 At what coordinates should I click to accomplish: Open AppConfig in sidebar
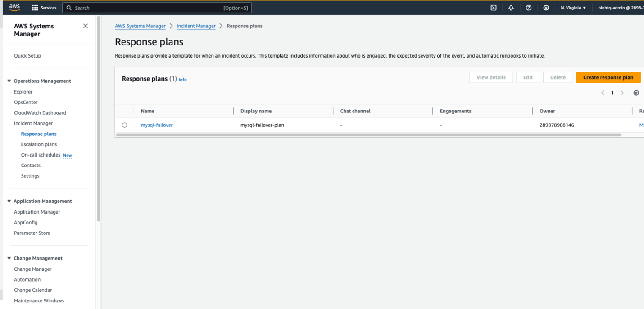(26, 223)
